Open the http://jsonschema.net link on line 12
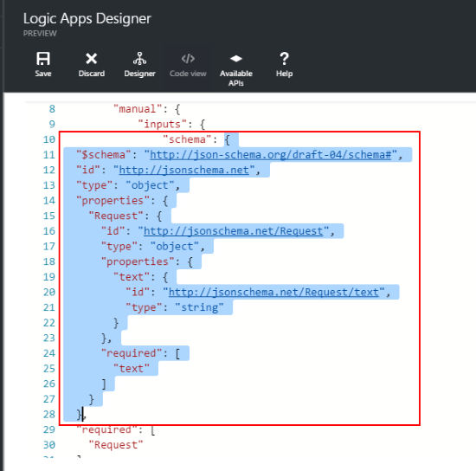 [184, 170]
